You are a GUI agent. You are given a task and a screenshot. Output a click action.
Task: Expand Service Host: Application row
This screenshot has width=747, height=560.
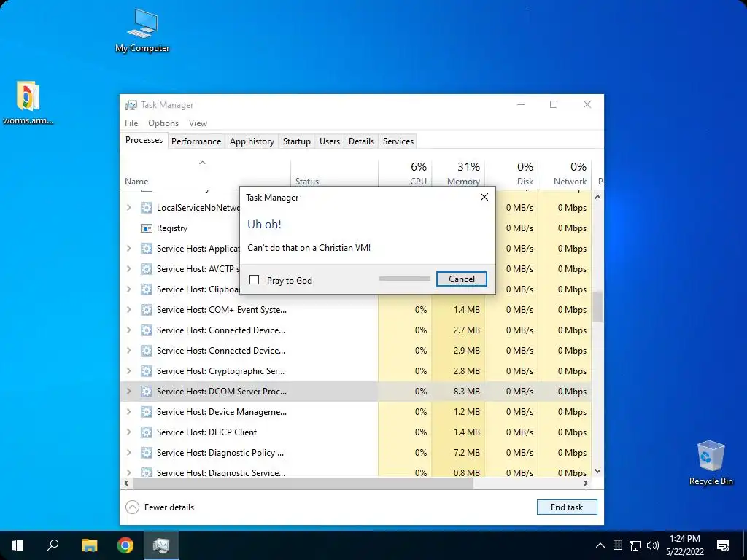click(128, 249)
